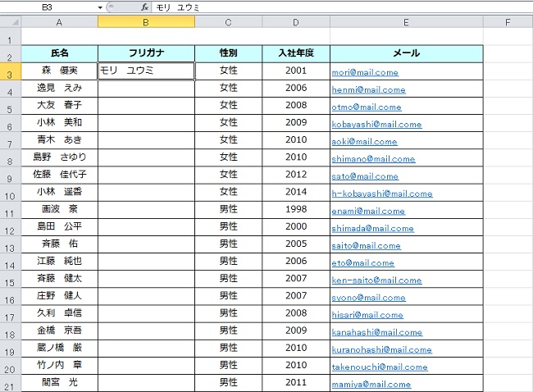Select the 氏名 header cell
Image resolution: width=533 pixels, height=392 pixels.
point(59,53)
